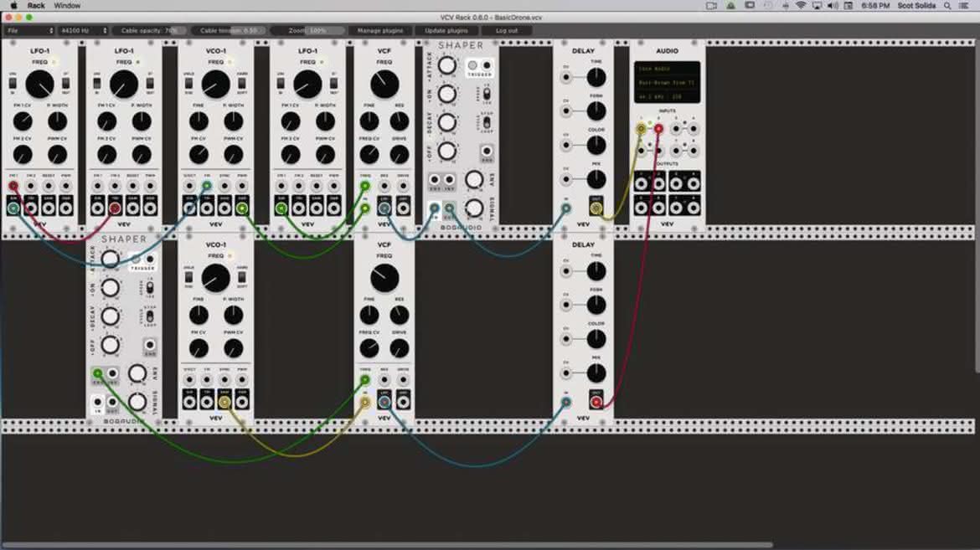This screenshot has width=980, height=550.
Task: Click the Manage plugins button
Action: [x=380, y=30]
